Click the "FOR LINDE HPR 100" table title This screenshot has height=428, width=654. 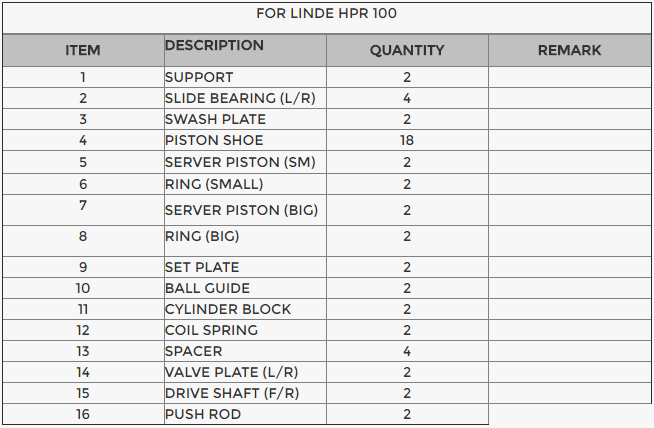tap(326, 14)
